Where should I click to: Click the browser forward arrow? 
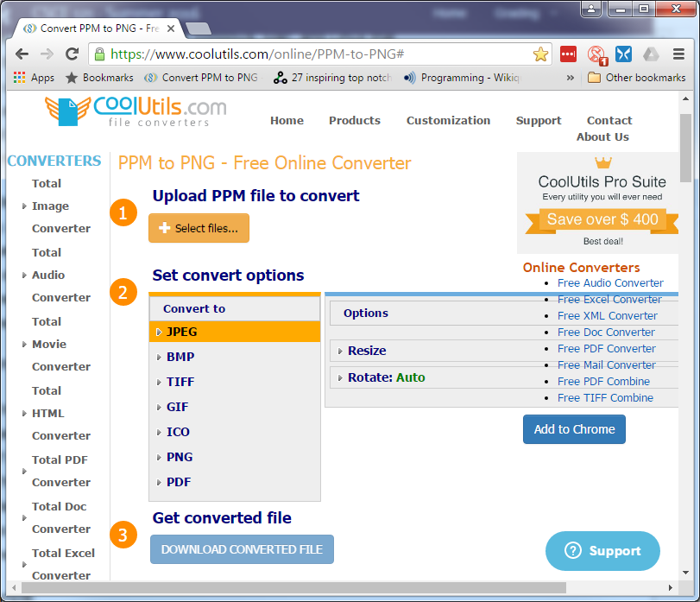(x=47, y=54)
